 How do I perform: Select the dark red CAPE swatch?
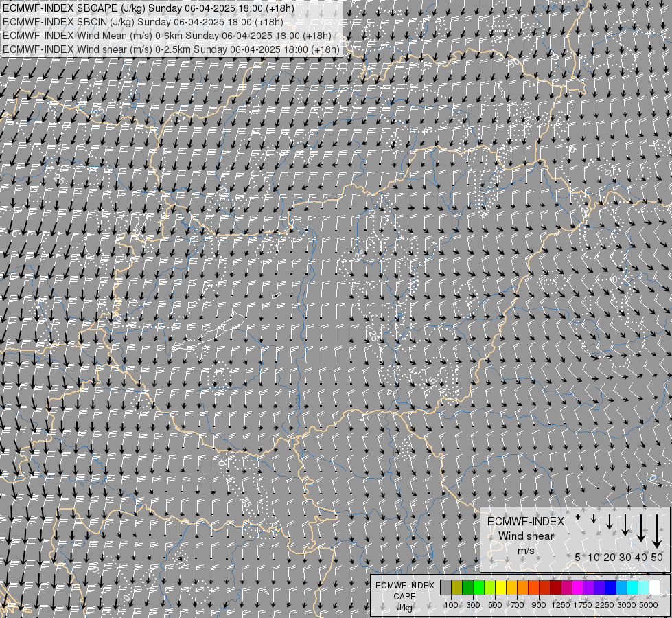click(555, 587)
